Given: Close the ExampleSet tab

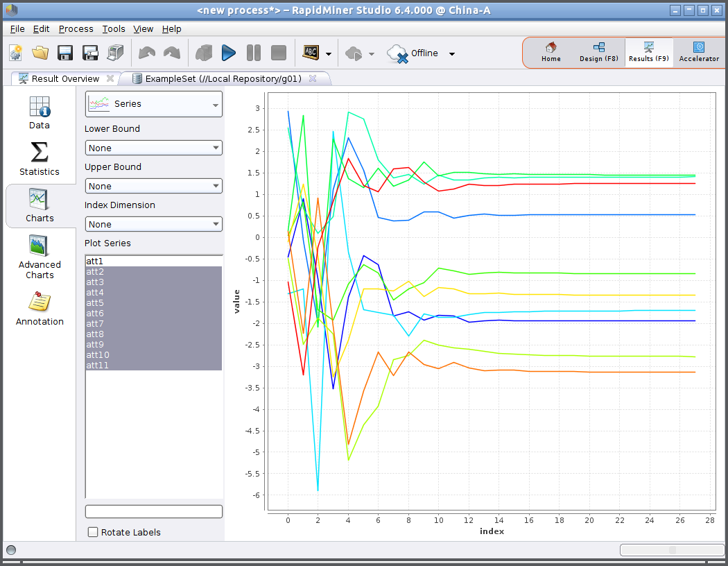Looking at the screenshot, I should pyautogui.click(x=313, y=78).
